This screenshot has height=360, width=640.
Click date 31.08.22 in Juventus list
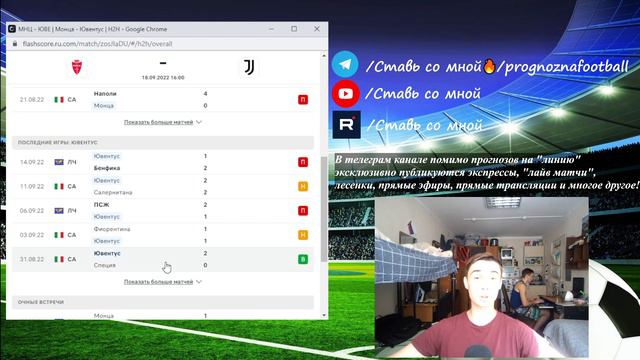(32, 259)
